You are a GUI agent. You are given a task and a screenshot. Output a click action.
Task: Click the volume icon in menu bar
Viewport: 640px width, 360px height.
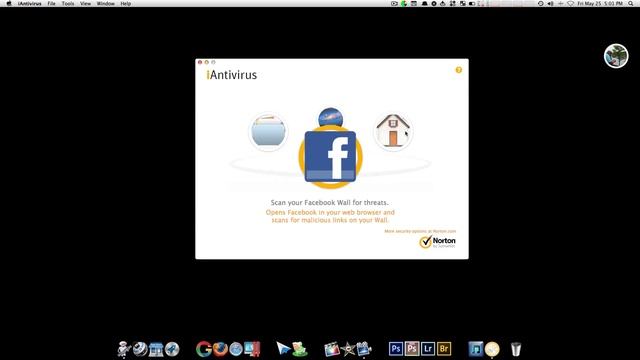[x=550, y=3]
